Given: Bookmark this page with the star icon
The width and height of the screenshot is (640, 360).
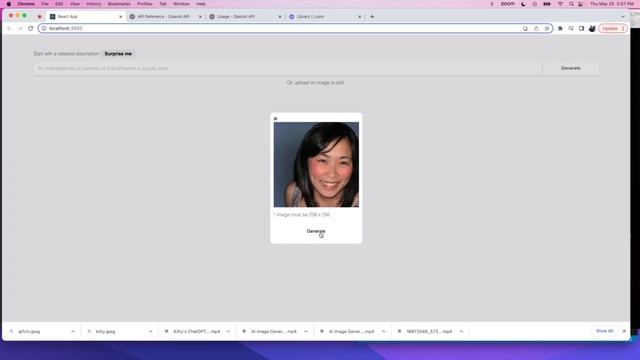Looking at the screenshot, I should [x=547, y=29].
